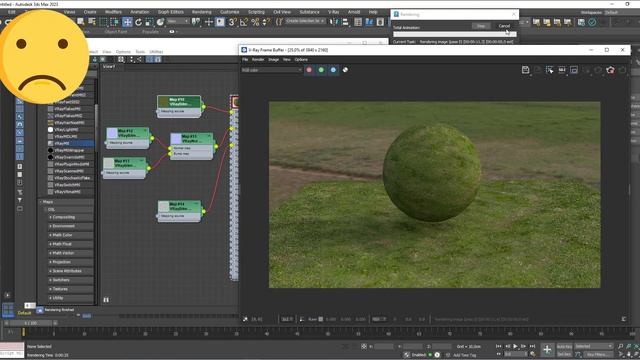The width and height of the screenshot is (640, 360).
Task: Cancel the rendering in progress dialog
Action: [x=504, y=26]
